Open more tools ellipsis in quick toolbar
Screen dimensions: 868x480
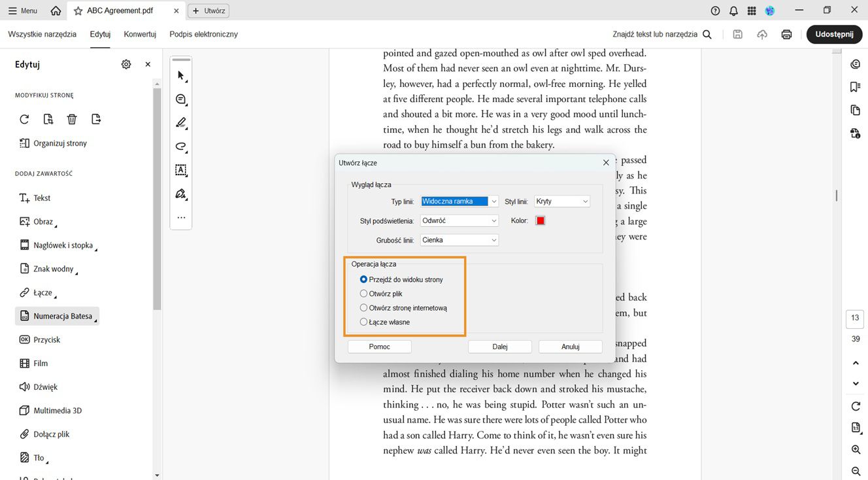pos(181,218)
